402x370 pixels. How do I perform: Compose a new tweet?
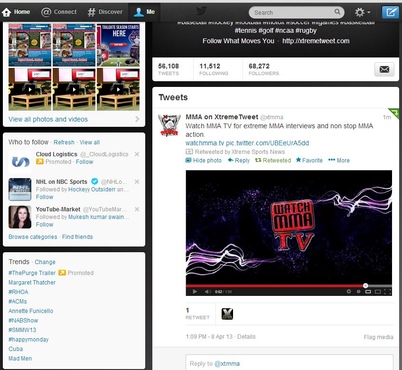pyautogui.click(x=390, y=12)
